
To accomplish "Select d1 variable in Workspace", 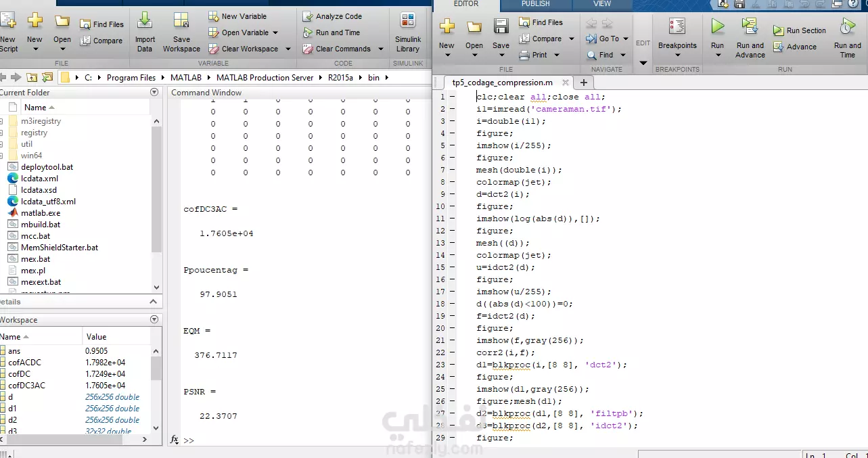I will 12,408.
